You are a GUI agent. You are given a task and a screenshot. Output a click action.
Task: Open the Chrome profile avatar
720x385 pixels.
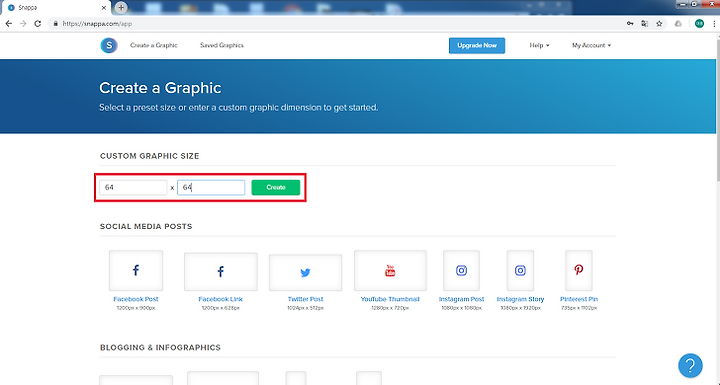coord(699,23)
